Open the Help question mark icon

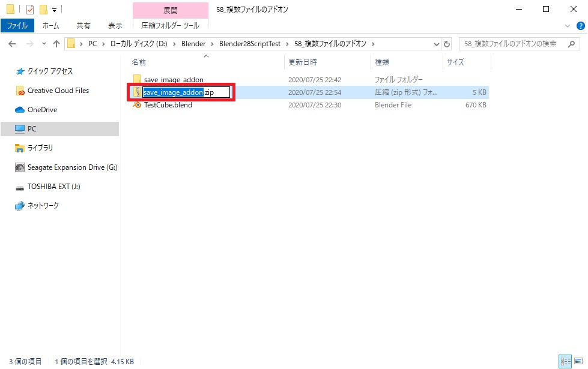click(581, 26)
